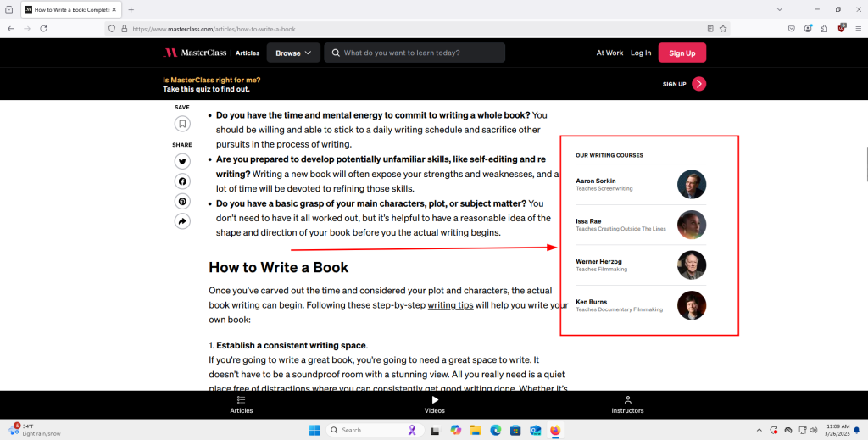Reload the current page
This screenshot has width=868, height=440.
(43, 29)
